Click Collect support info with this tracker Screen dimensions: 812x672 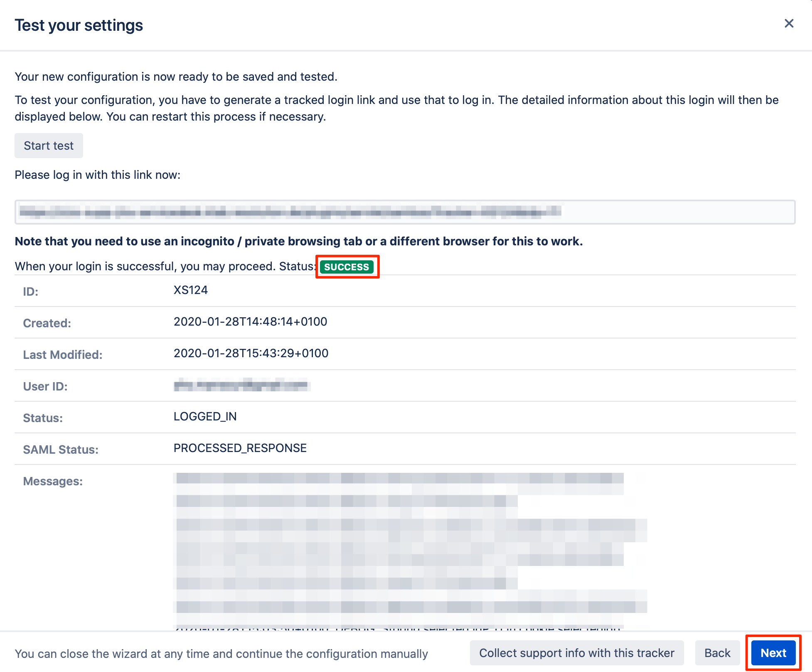point(577,653)
